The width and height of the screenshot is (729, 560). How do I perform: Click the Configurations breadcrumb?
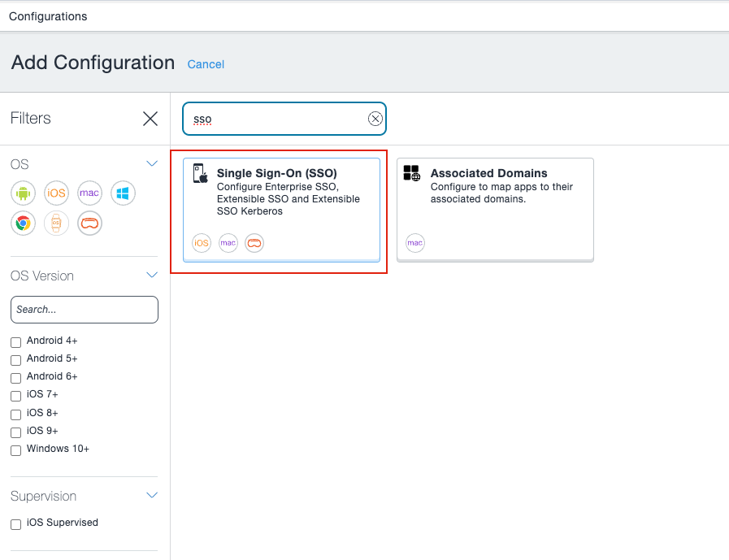coord(47,16)
